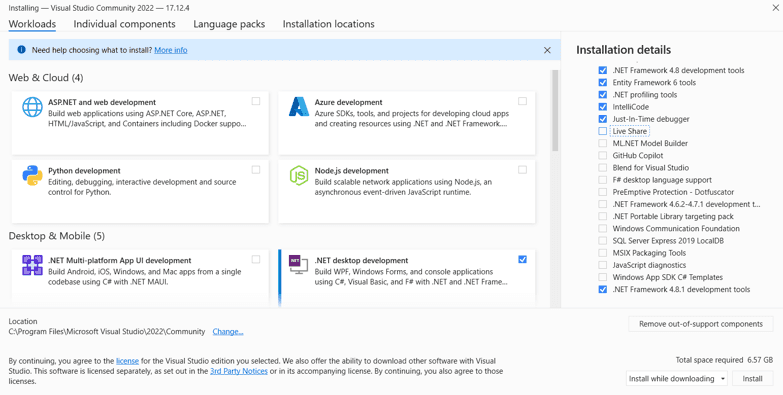783x395 pixels.
Task: Open the Installation locations tab
Action: pos(329,24)
